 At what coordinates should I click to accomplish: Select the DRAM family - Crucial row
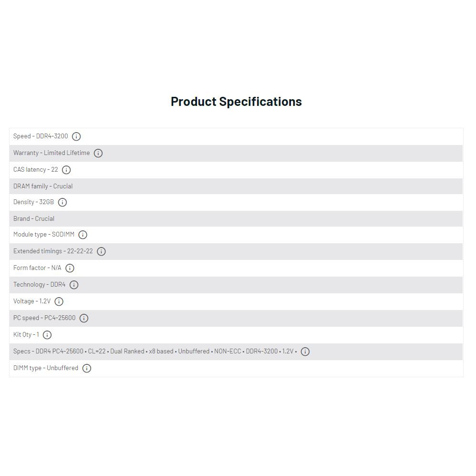click(x=43, y=186)
